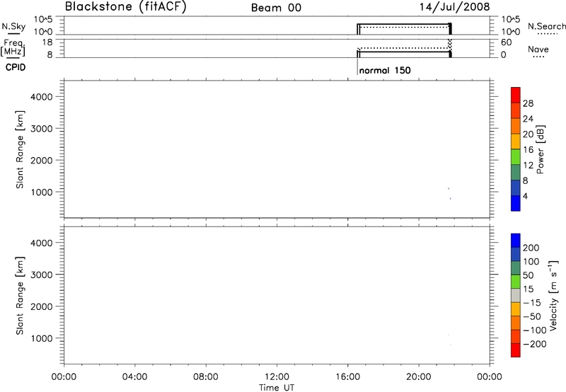Click the lower panel Slant Range [km] title
The height and width of the screenshot is (392, 566).
(20, 296)
